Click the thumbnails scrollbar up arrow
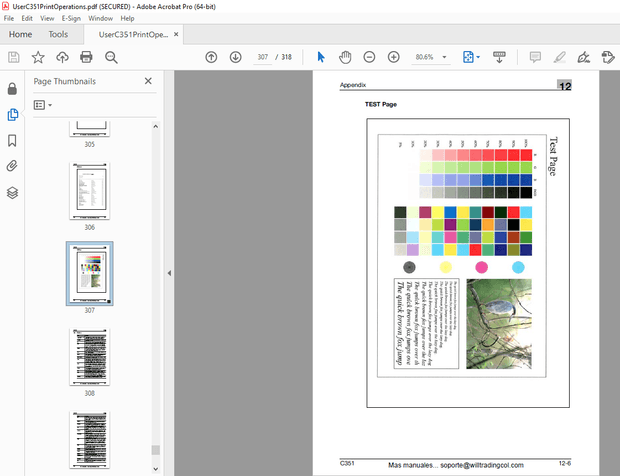 point(156,127)
